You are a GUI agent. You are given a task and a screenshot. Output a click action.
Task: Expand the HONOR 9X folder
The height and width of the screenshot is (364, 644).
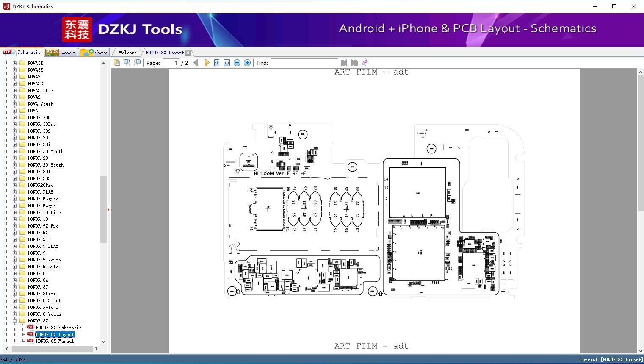click(15, 233)
